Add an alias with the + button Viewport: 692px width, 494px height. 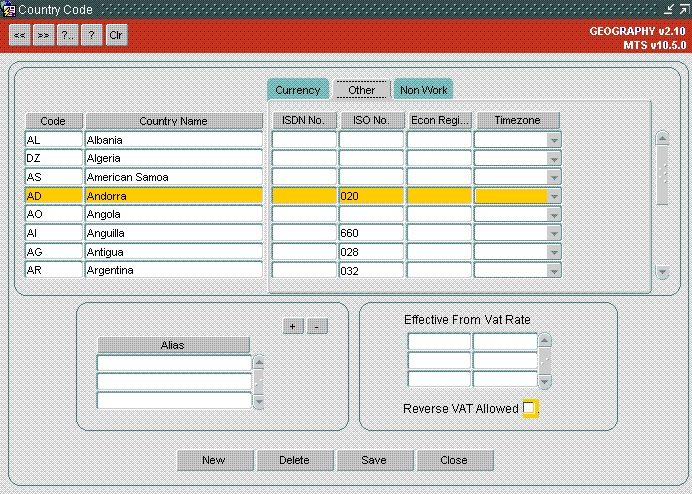click(293, 326)
